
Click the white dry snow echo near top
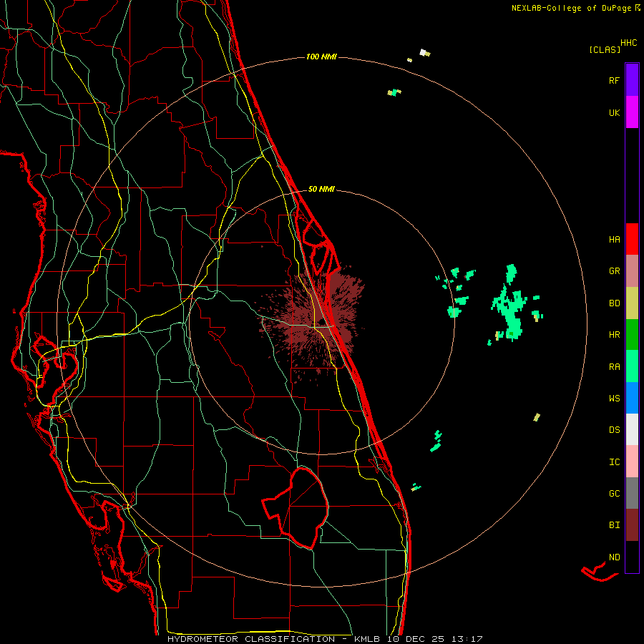click(x=423, y=52)
